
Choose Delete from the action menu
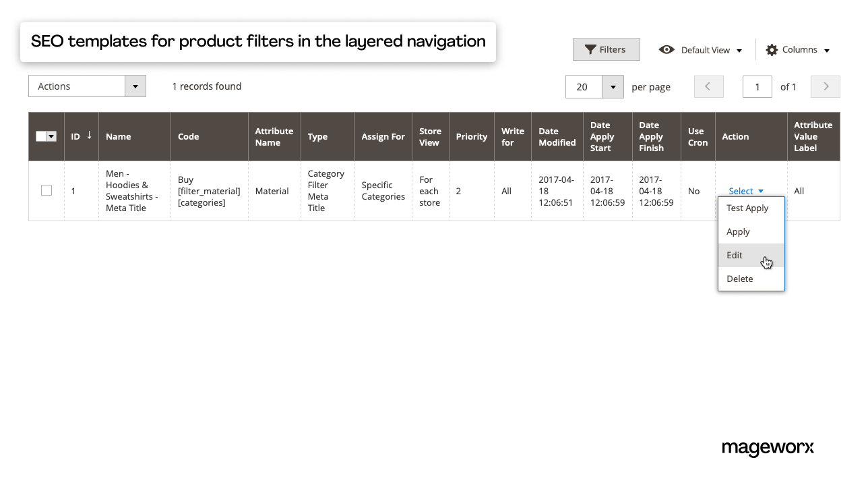coord(739,279)
